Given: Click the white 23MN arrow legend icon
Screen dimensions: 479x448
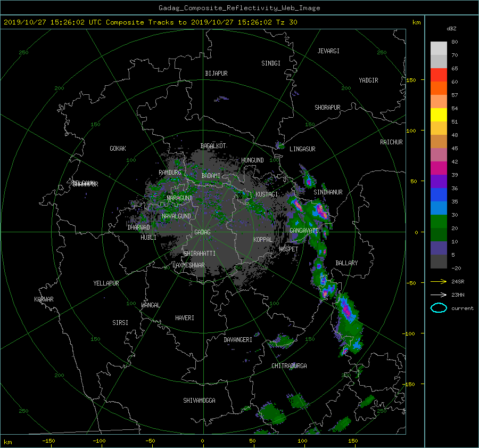Looking at the screenshot, I should [x=439, y=295].
